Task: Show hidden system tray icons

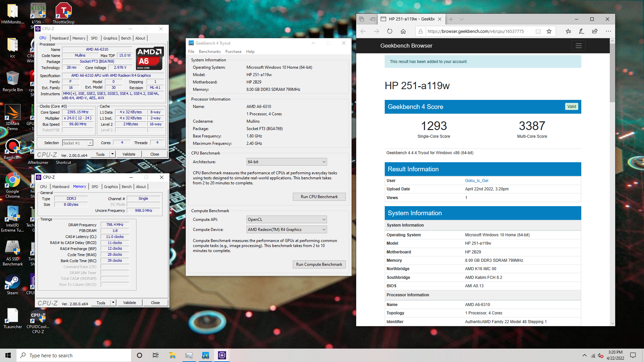Action: (x=585, y=355)
